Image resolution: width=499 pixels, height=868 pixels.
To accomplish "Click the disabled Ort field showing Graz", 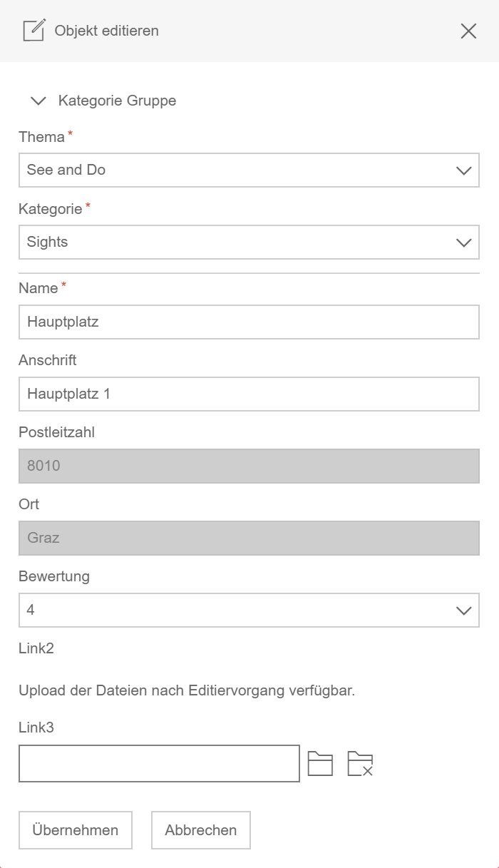I will tap(248, 538).
